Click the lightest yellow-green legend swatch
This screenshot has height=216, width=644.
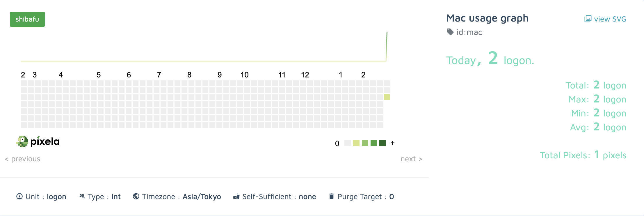coord(356,143)
